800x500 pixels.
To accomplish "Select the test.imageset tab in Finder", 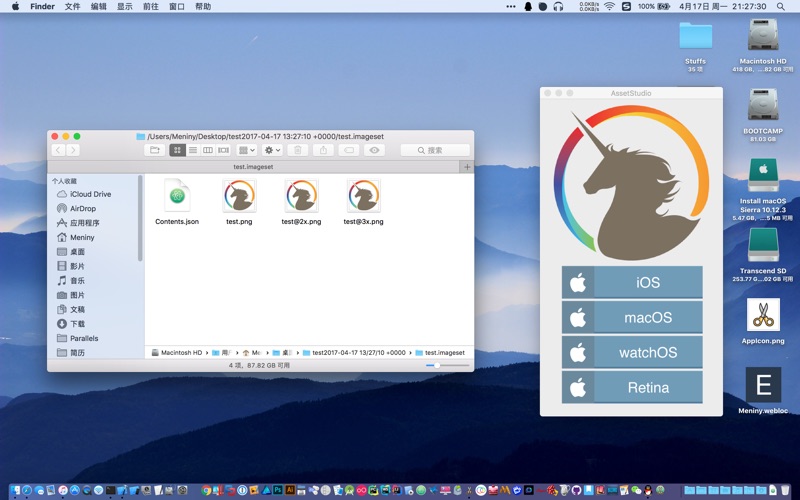I will coord(254,167).
